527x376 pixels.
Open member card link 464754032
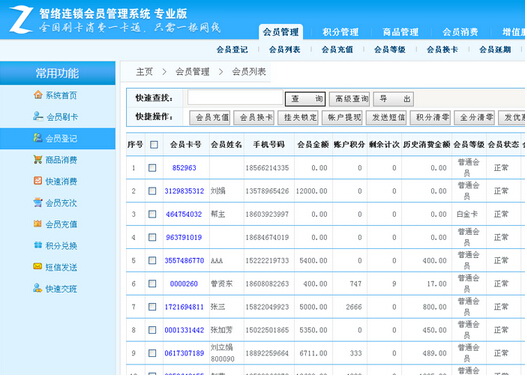click(184, 214)
